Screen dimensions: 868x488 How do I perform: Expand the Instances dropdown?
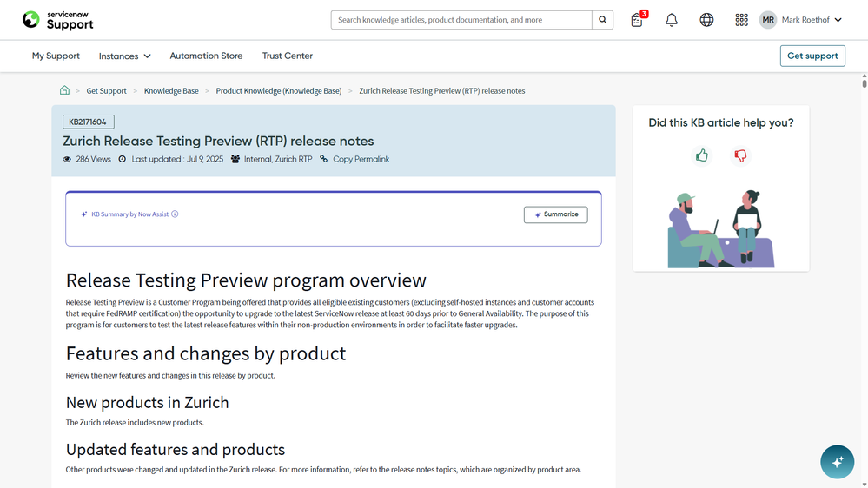click(124, 56)
